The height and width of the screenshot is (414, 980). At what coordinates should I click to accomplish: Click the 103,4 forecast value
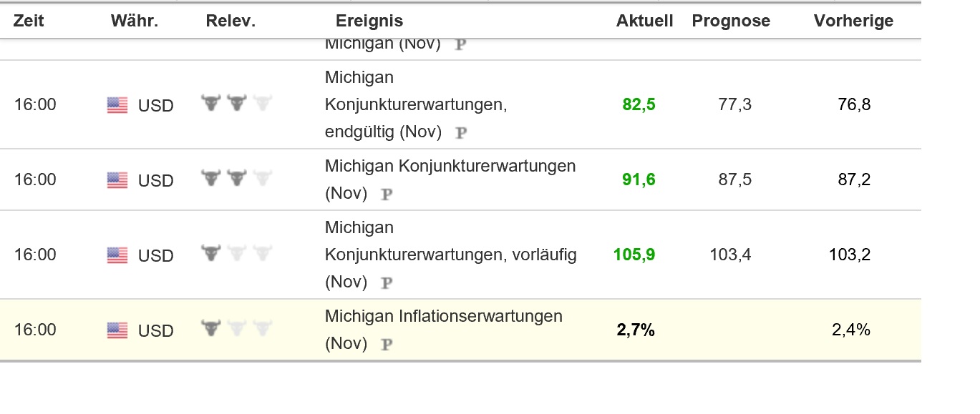(x=730, y=254)
